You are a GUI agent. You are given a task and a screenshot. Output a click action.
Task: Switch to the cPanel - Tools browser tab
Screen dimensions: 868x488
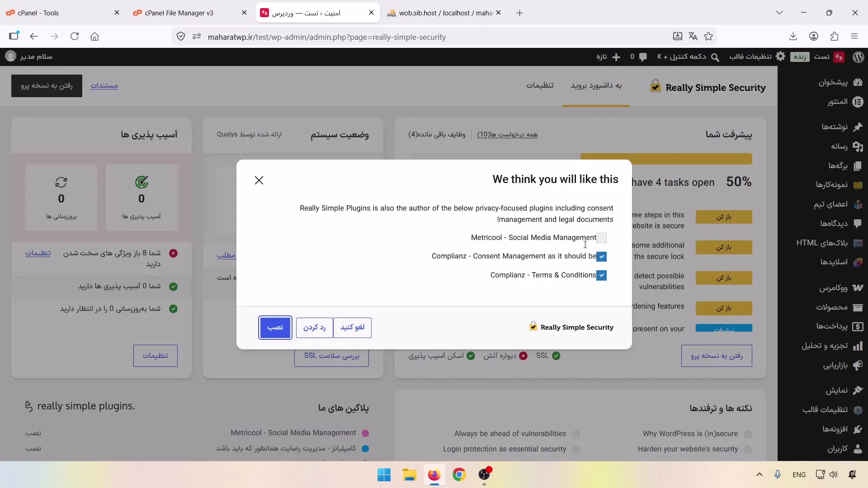tap(62, 13)
